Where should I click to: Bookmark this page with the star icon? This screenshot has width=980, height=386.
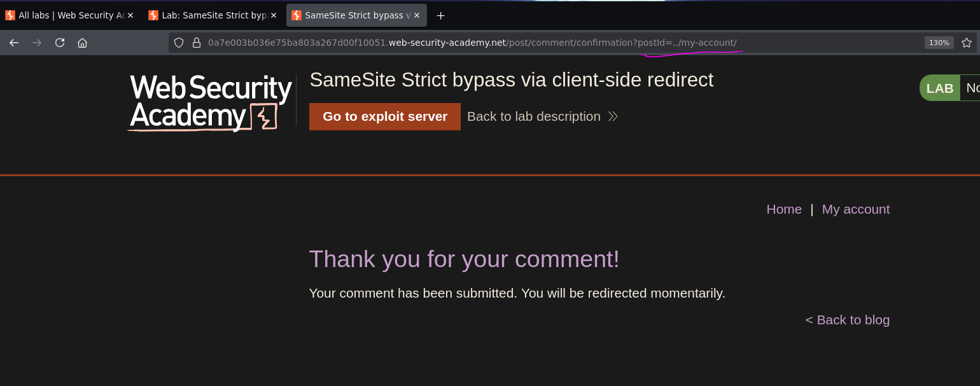click(x=967, y=43)
